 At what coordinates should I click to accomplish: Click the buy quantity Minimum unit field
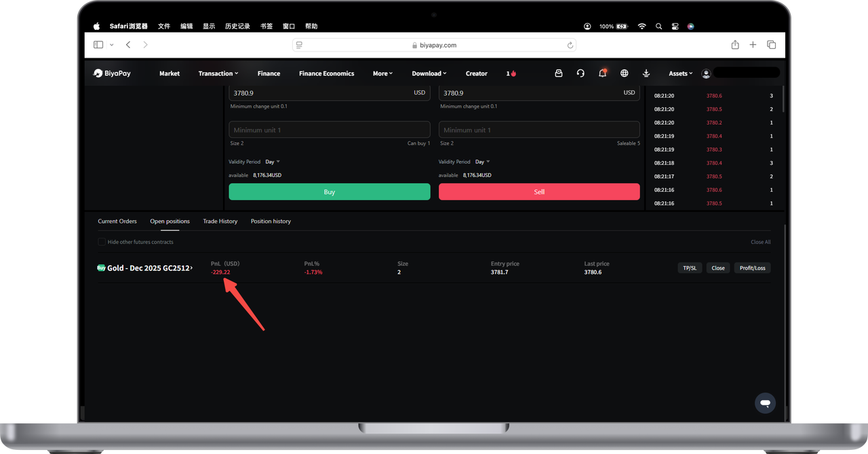[x=330, y=130]
